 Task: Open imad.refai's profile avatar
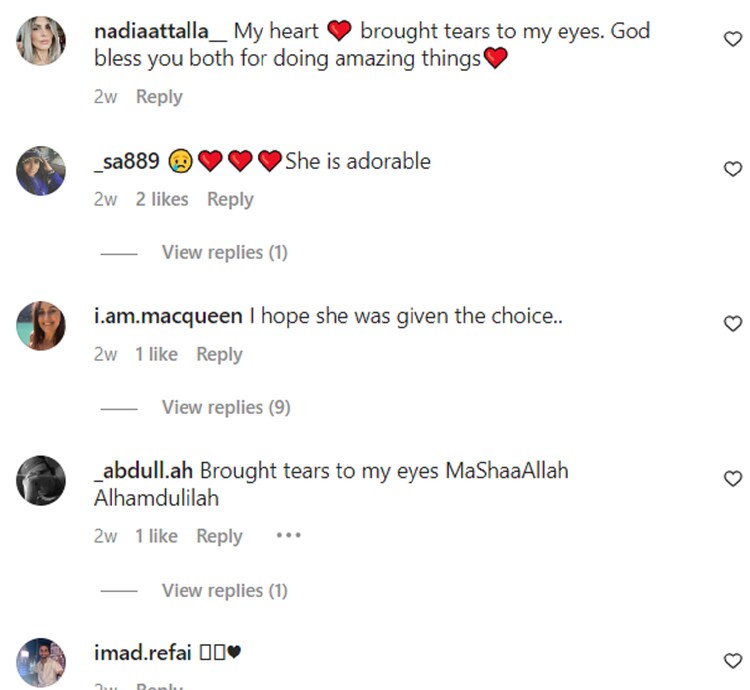click(x=41, y=662)
